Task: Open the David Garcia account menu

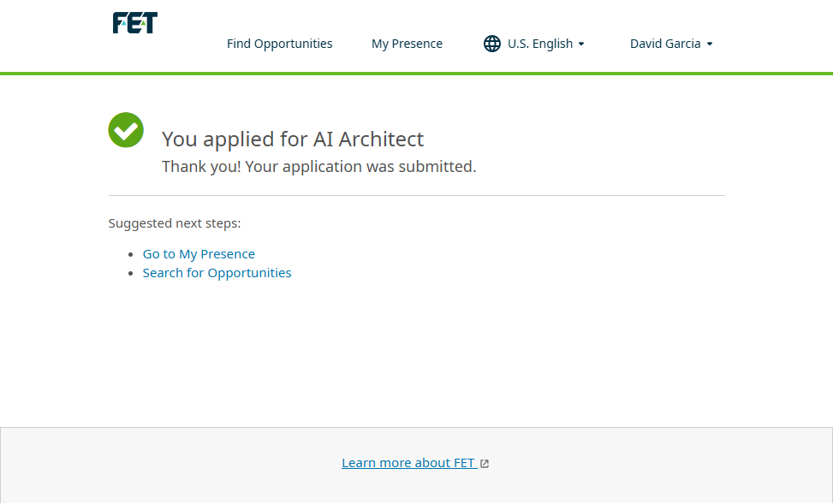Action: [665, 44]
